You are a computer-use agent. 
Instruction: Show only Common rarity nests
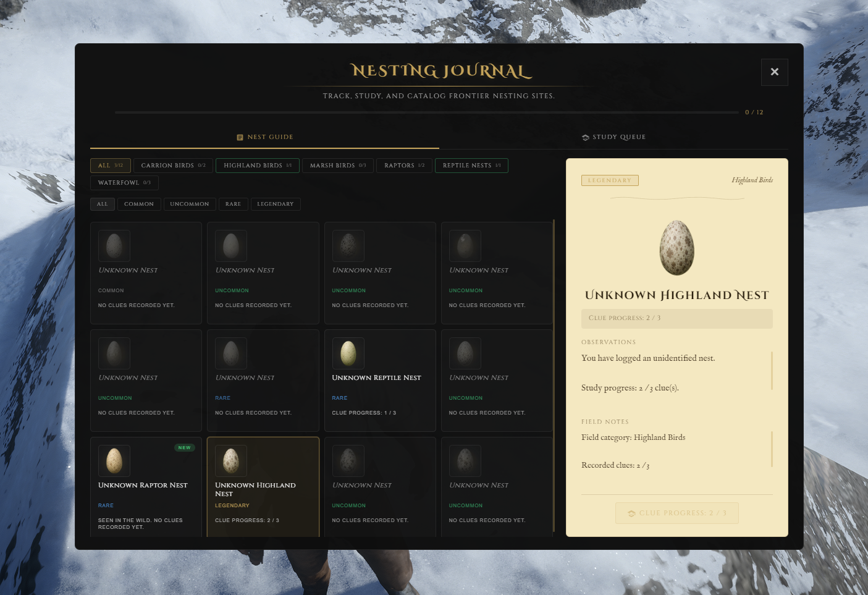(x=139, y=204)
